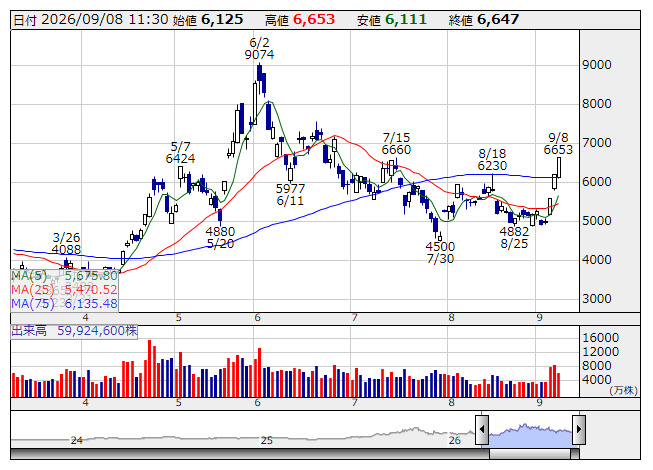Click the horizontal scrollbar thumb at the bottom
The width and height of the screenshot is (653, 470).
click(530, 454)
